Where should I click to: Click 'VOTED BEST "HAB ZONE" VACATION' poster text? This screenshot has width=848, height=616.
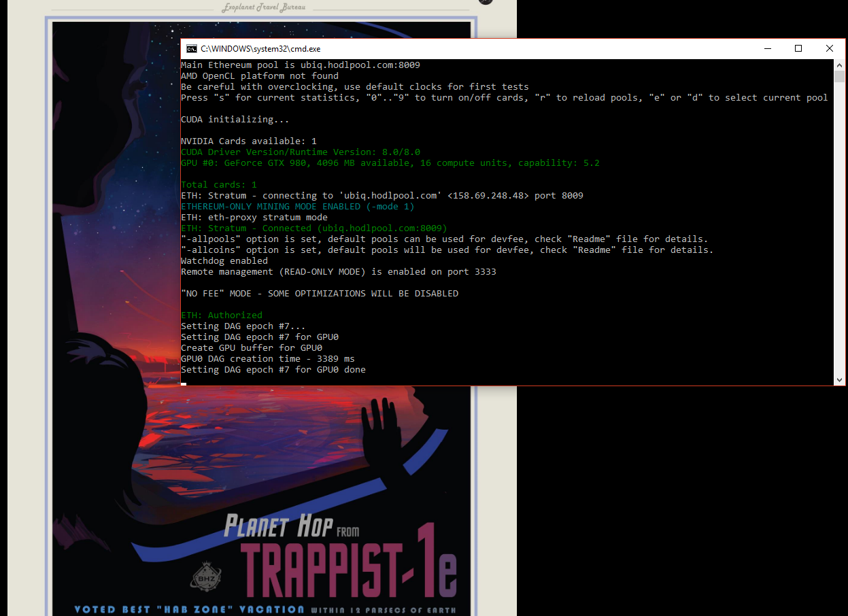189,609
